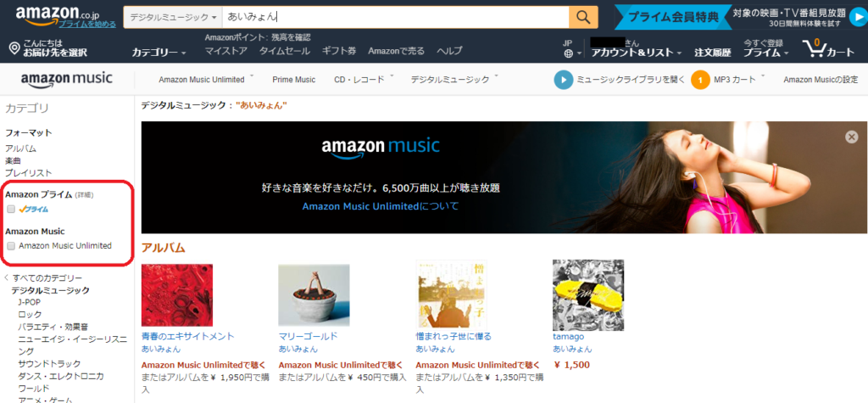This screenshot has height=403, width=868.
Task: Click the tamago album cover thumbnail
Action: point(588,295)
